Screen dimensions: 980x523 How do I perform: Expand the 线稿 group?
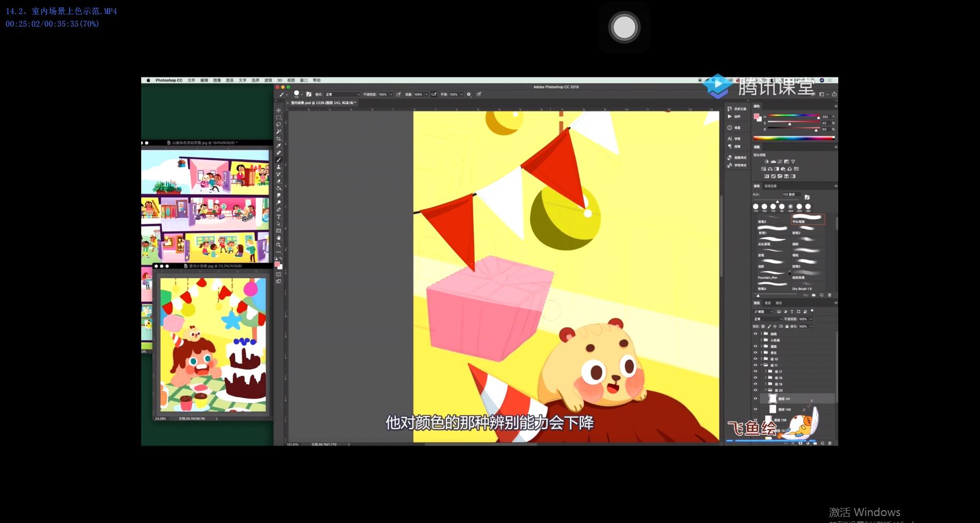click(x=761, y=334)
